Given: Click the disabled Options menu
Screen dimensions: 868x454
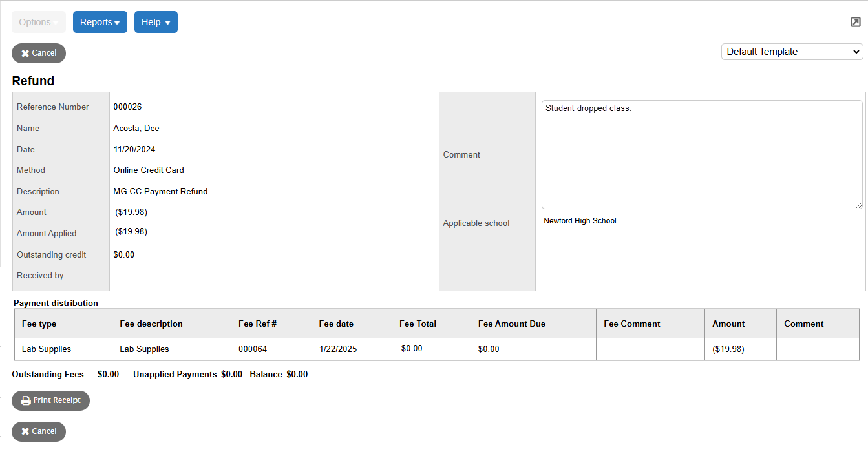Looking at the screenshot, I should pyautogui.click(x=38, y=21).
